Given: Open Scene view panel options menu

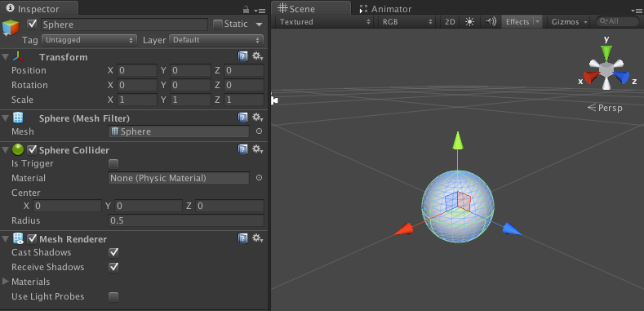Looking at the screenshot, I should click(637, 11).
